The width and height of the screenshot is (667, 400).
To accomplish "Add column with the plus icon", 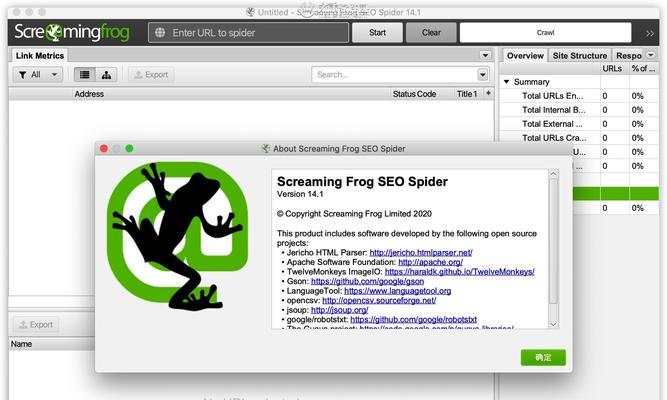I will [488, 93].
